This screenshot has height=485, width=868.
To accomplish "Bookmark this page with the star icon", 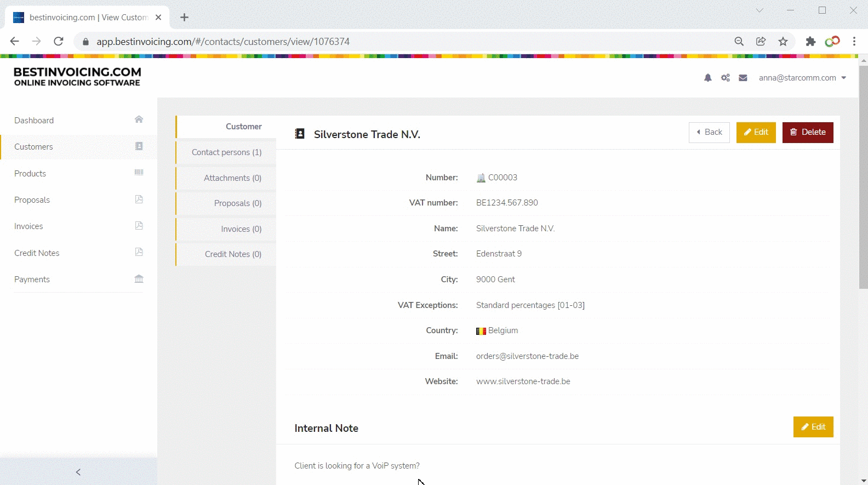I will [x=783, y=42].
